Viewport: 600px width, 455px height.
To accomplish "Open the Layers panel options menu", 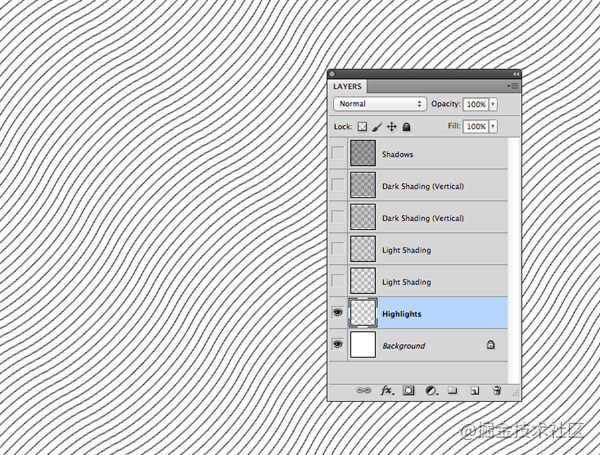I will (x=513, y=86).
